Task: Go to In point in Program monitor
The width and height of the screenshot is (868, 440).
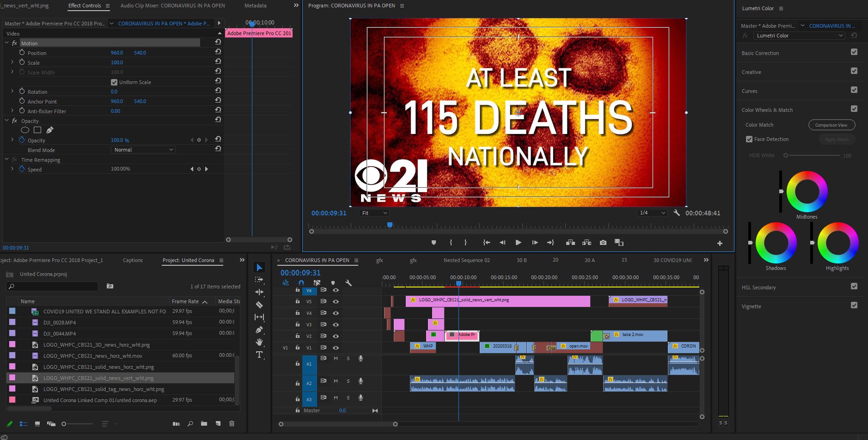Action: point(486,243)
